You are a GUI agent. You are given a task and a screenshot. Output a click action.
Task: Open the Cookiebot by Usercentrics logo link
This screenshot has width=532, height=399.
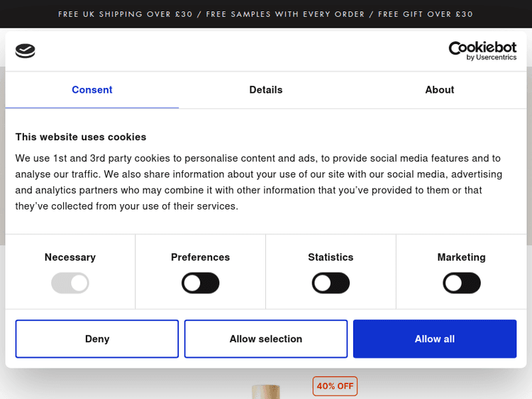(482, 50)
